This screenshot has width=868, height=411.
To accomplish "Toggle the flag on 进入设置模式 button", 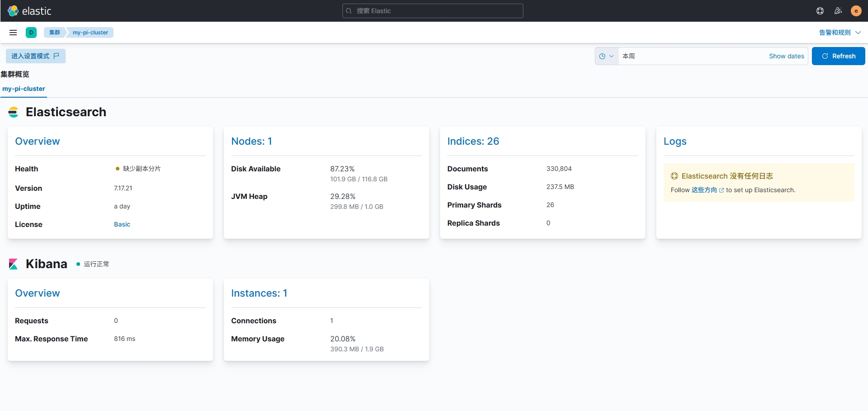I will 56,56.
